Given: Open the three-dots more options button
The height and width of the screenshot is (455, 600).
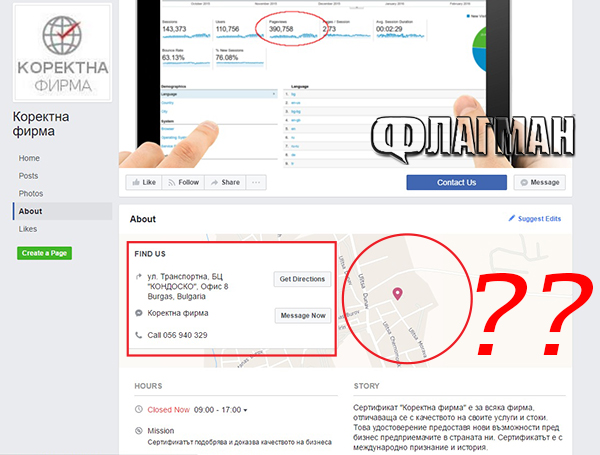Looking at the screenshot, I should (256, 183).
